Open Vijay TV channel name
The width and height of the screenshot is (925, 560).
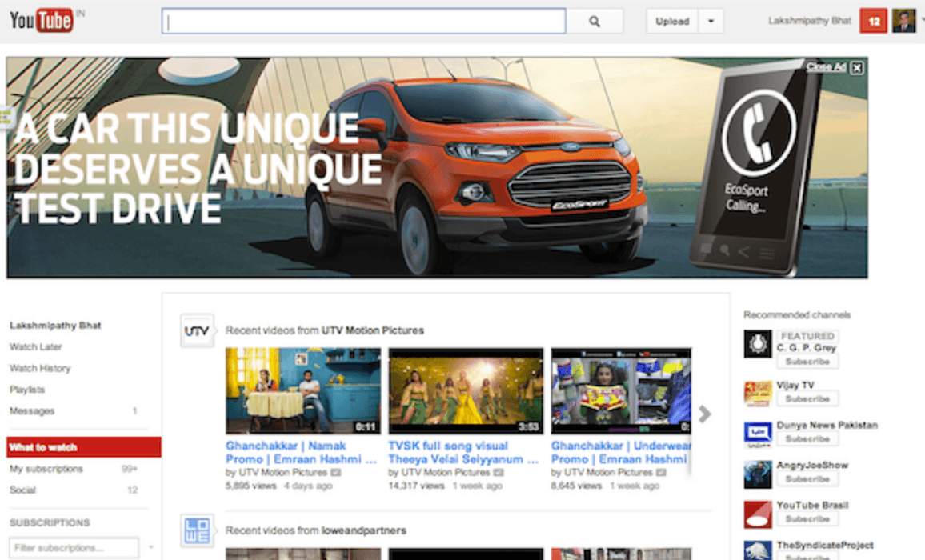(795, 386)
